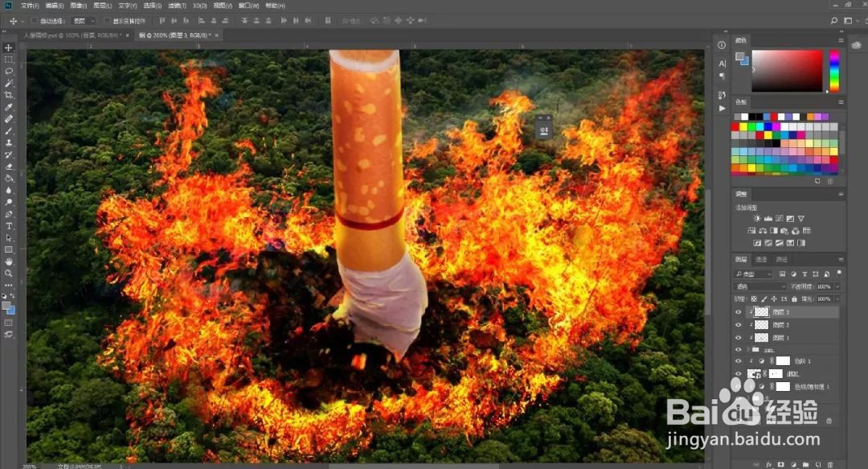Select the Magic Wand tool
This screenshot has height=469, width=868.
point(8,83)
